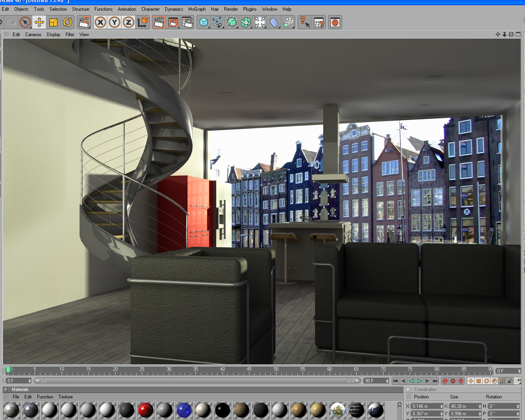525x420 pixels.
Task: Click viewport zoom camera icon
Action: (504, 34)
